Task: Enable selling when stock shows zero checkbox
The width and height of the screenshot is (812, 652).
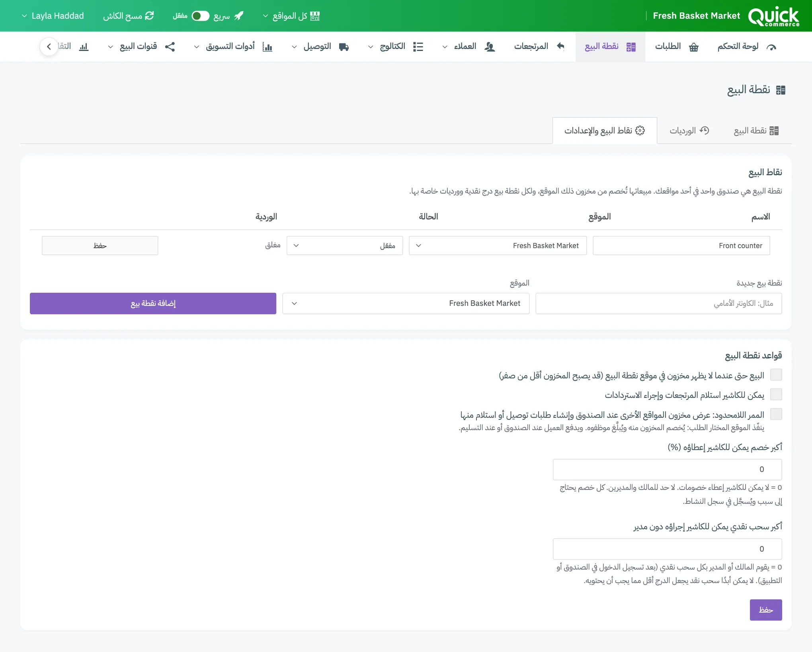Action: pyautogui.click(x=776, y=375)
